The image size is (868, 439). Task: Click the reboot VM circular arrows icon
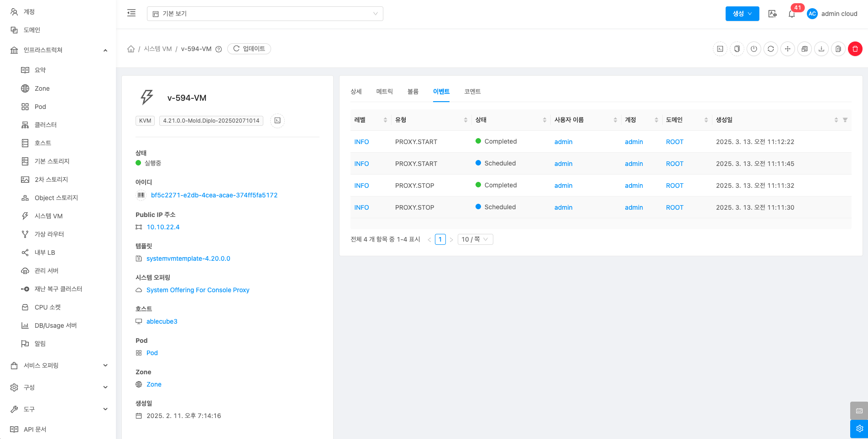[x=770, y=49]
